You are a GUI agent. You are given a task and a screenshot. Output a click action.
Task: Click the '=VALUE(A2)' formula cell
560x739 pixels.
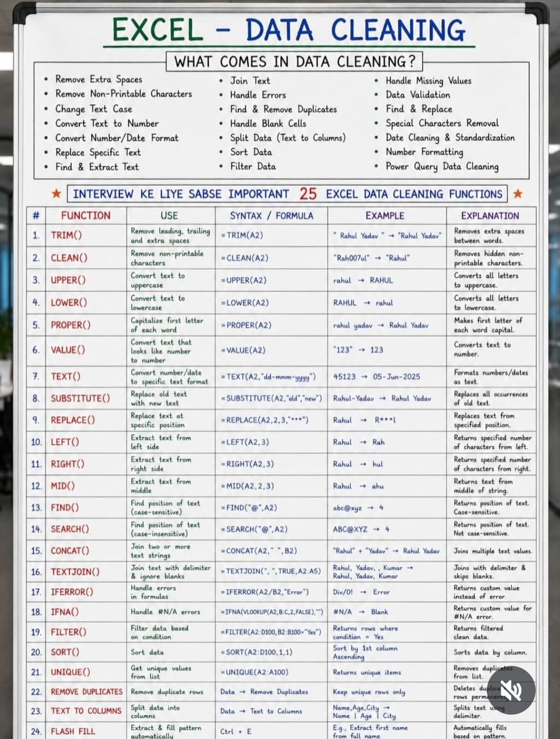(271, 350)
